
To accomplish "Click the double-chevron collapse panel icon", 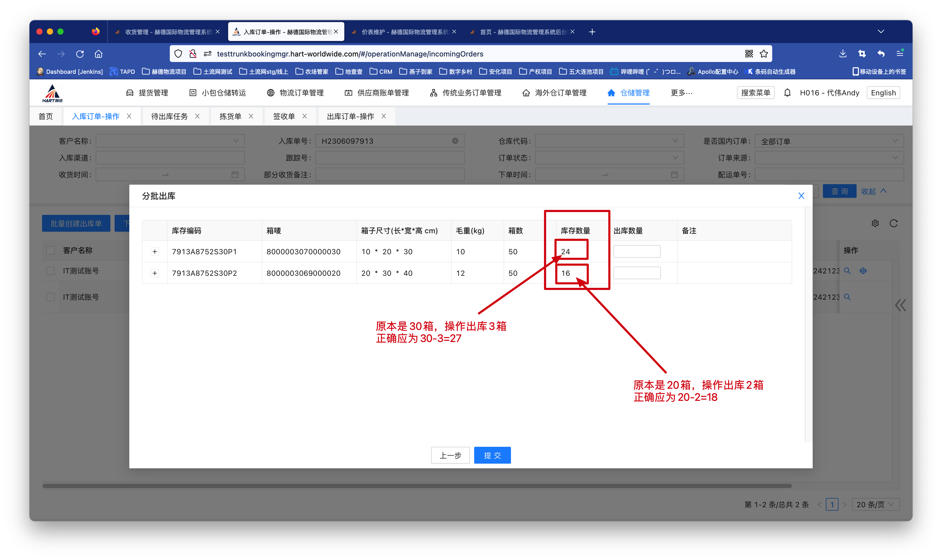I will coord(900,305).
